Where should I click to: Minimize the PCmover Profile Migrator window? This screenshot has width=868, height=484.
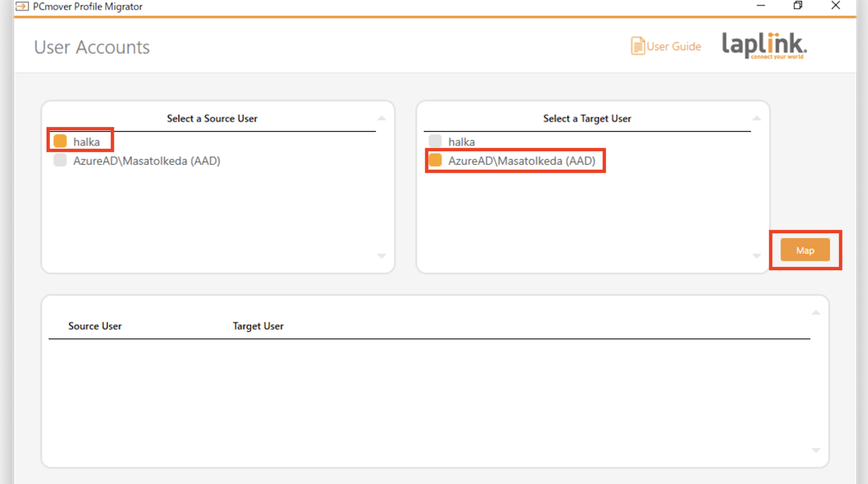[x=760, y=6]
